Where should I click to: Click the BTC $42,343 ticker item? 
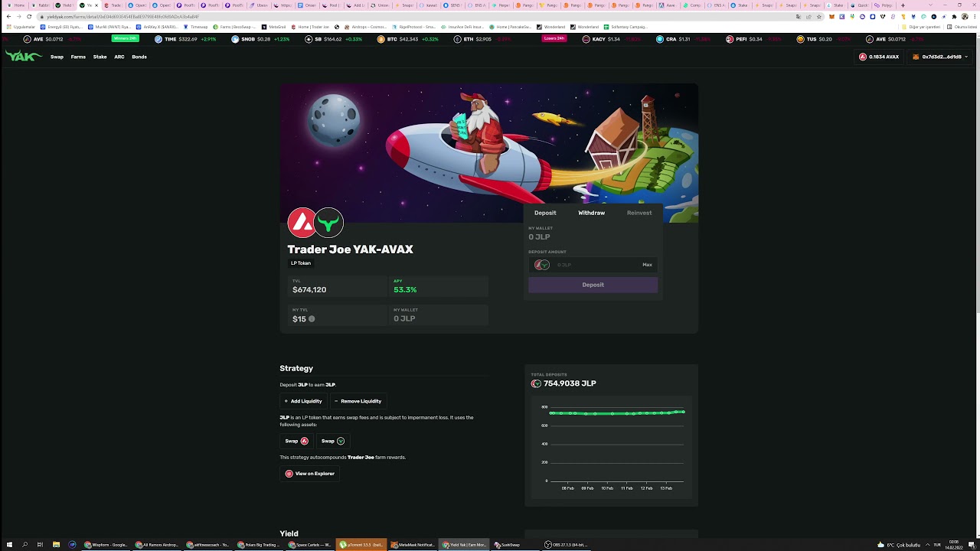(407, 39)
